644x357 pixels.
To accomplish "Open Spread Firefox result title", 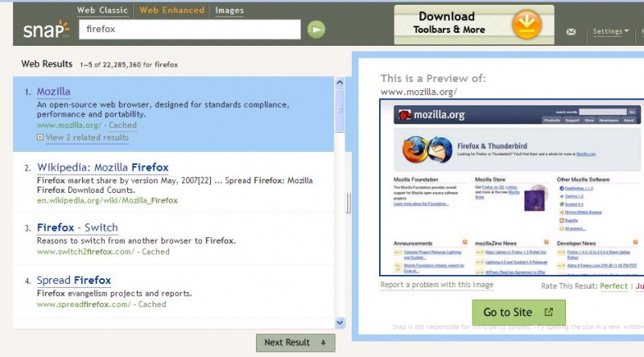I will tap(74, 281).
